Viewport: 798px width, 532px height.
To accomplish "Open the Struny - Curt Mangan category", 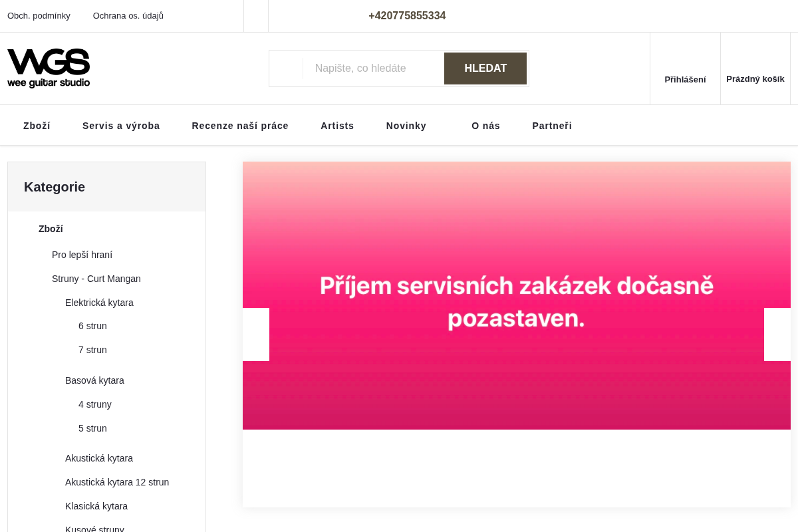I will pos(96,279).
